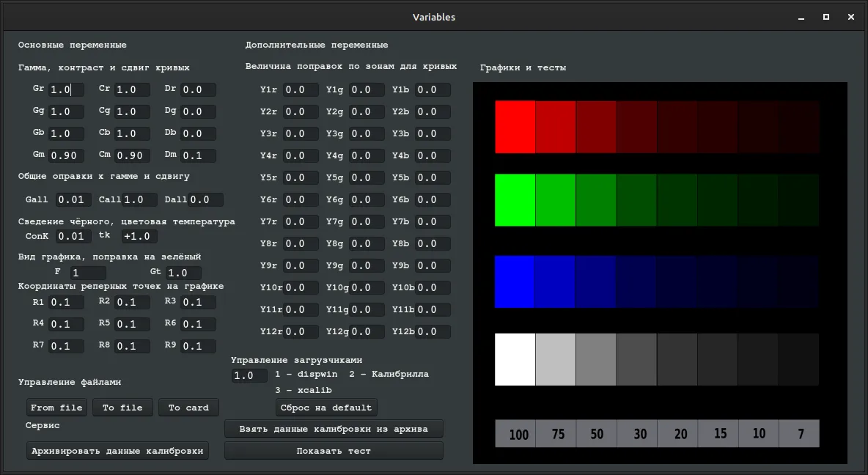
Task: Click the Gall input field
Action: pyautogui.click(x=73, y=199)
